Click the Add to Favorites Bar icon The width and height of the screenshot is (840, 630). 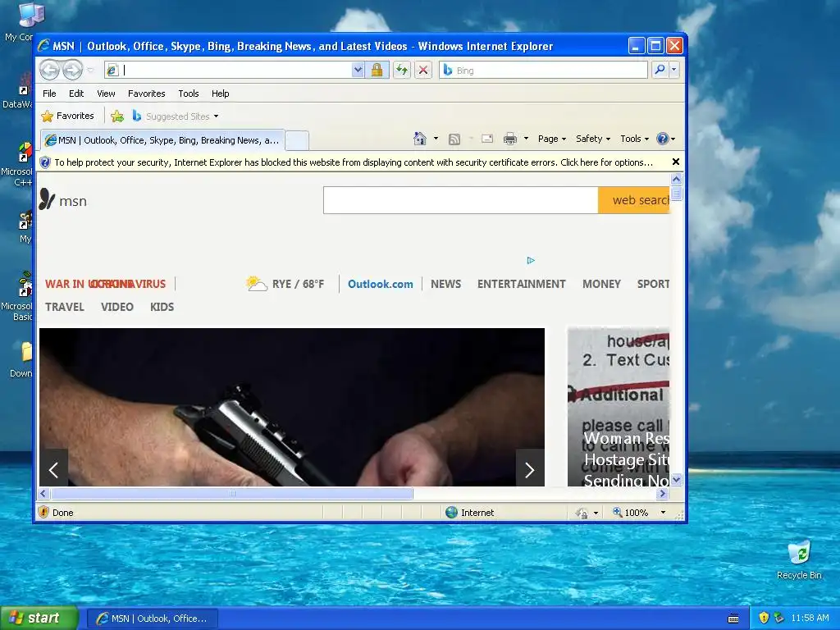(117, 116)
